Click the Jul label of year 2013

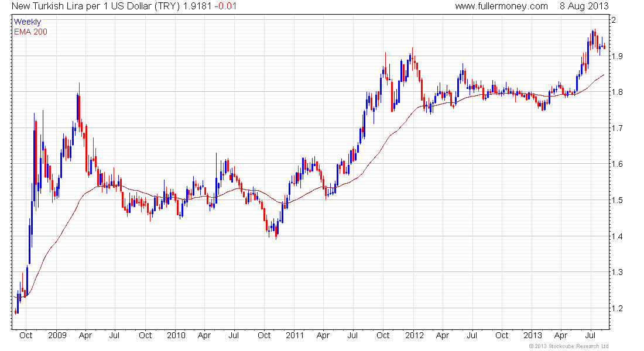point(591,335)
